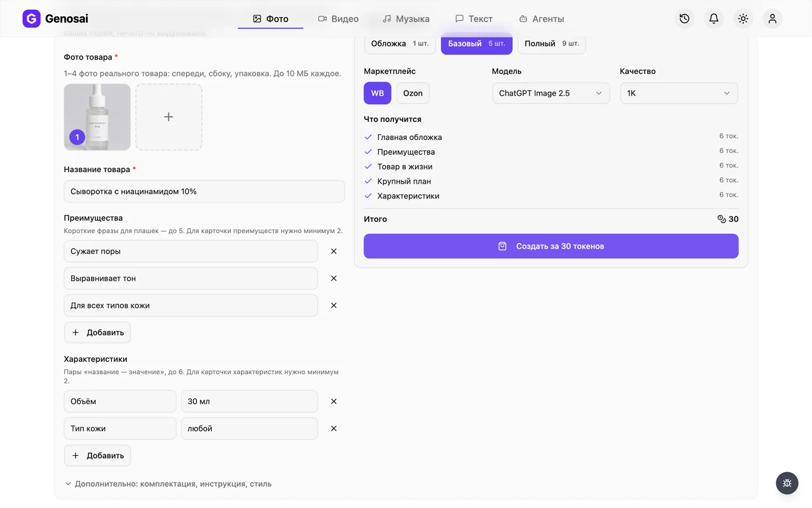Click the 'Объём' characteristic name field
The height and width of the screenshot is (508, 812).
click(120, 401)
